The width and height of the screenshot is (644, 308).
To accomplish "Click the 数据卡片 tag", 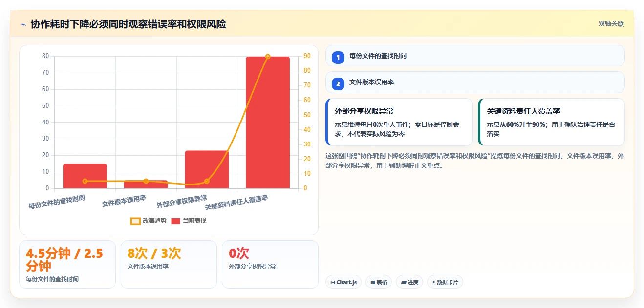I will tap(445, 282).
